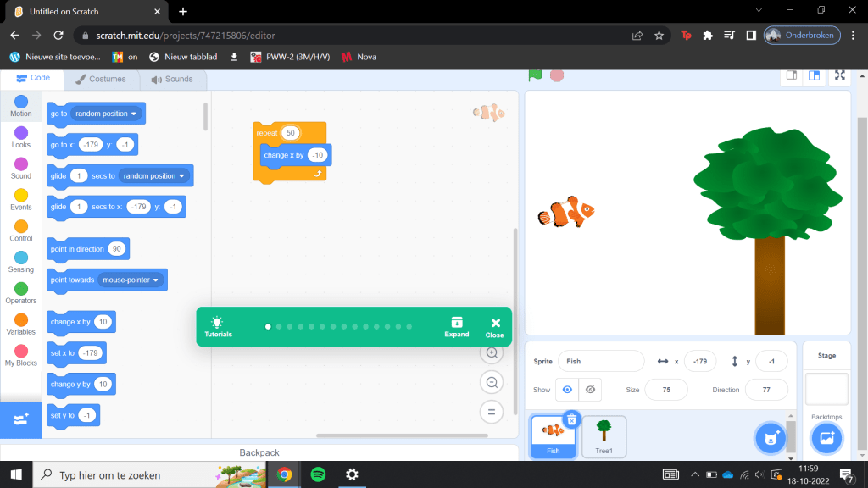Show the sprite using the eye icon

point(567,390)
